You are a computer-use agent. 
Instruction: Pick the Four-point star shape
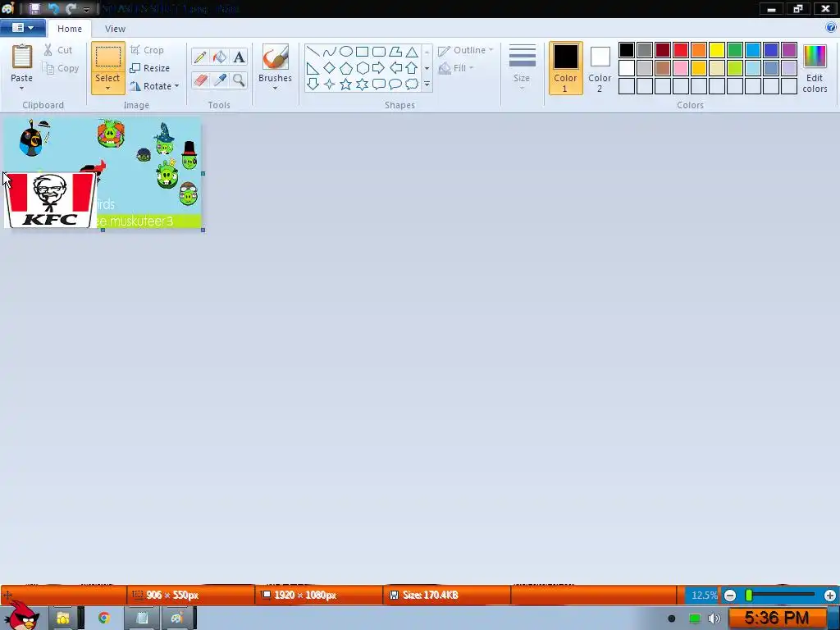tap(330, 84)
